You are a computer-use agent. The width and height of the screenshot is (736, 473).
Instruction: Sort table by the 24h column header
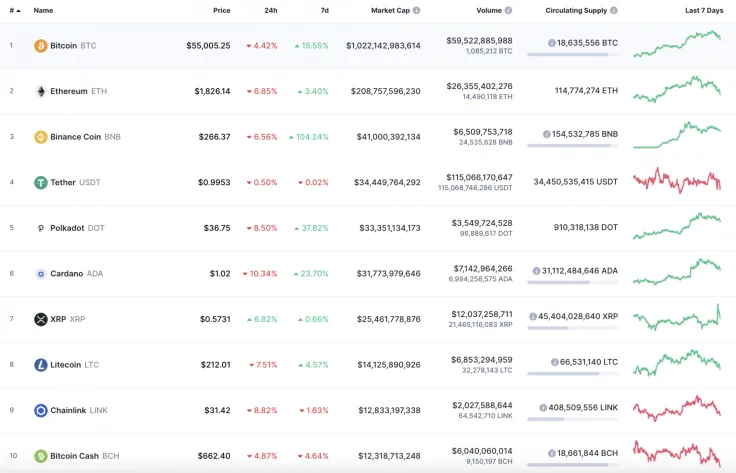click(x=271, y=10)
